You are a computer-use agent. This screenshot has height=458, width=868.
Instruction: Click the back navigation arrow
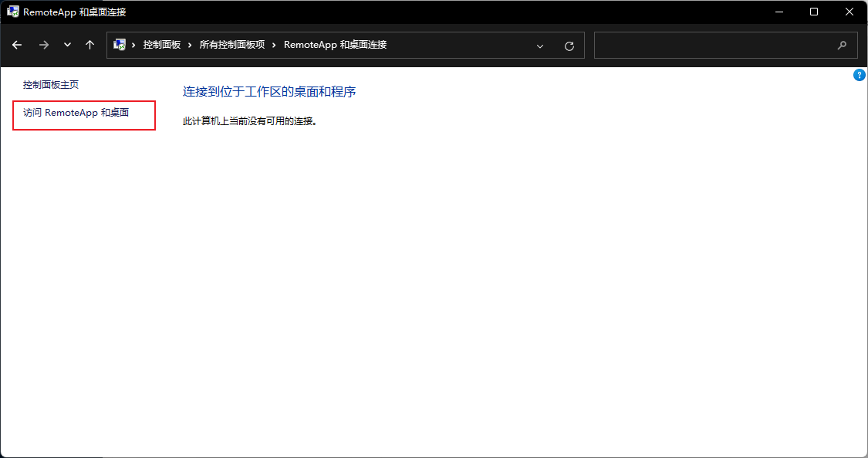point(17,45)
